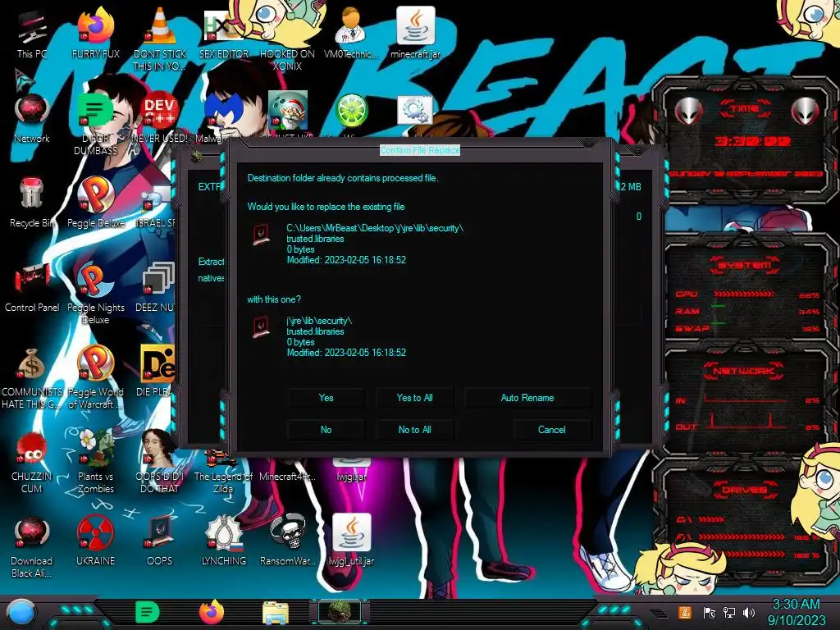This screenshot has height=630, width=840.
Task: Open the Start orb button
Action: coord(21,612)
